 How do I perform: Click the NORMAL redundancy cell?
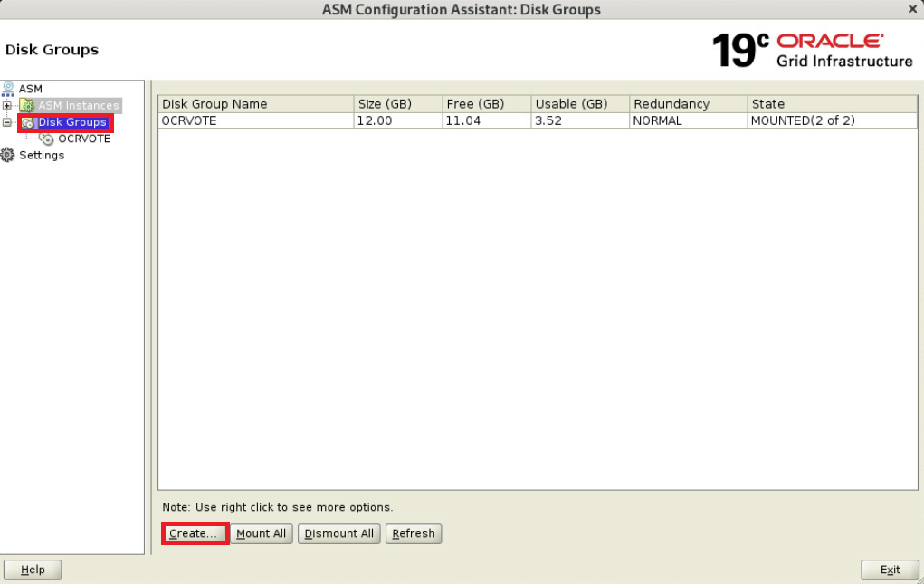[x=689, y=120]
